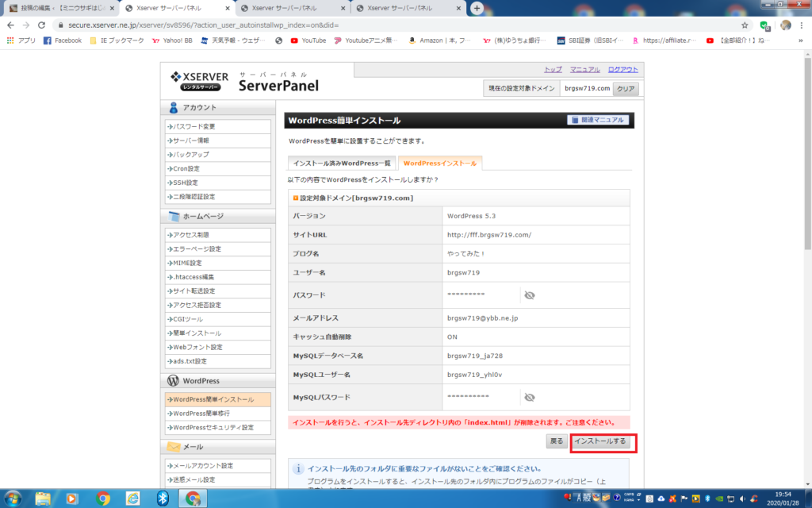Switch to インストール済みWordPress一覧 tab
The height and width of the screenshot is (508, 812).
click(x=341, y=163)
